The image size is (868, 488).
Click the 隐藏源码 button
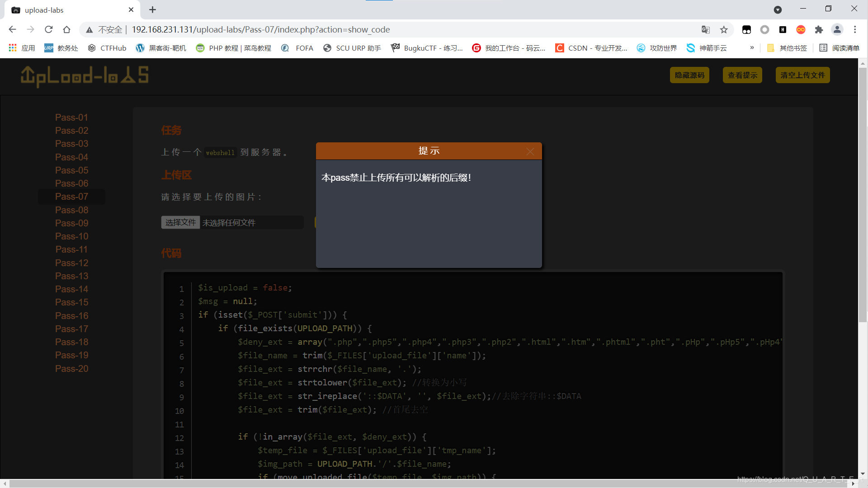pyautogui.click(x=689, y=75)
